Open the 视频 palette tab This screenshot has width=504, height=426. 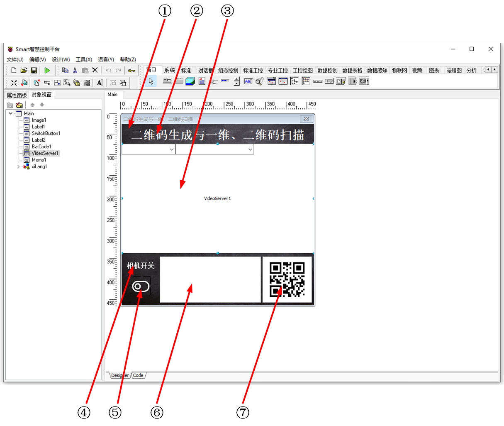(x=417, y=70)
